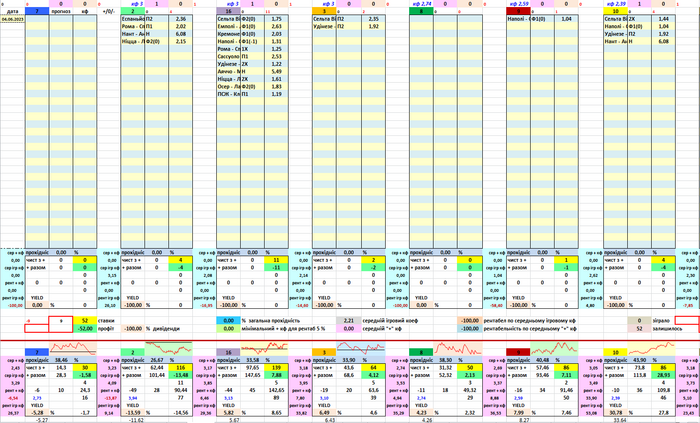Select the sparkline chart beside bottom block 8
The width and height of the screenshot is (700, 423).
(x=458, y=348)
